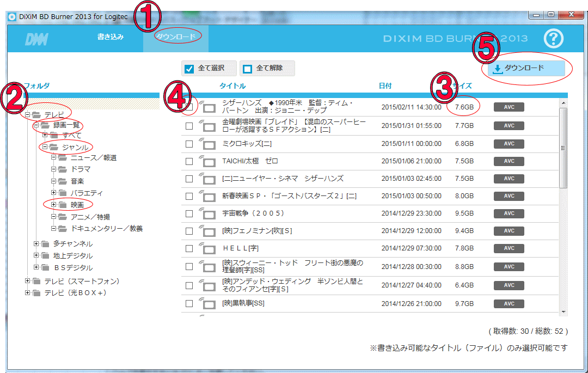588x373 pixels.
Task: Click the folder icon next to 音楽
Action: coord(63,181)
